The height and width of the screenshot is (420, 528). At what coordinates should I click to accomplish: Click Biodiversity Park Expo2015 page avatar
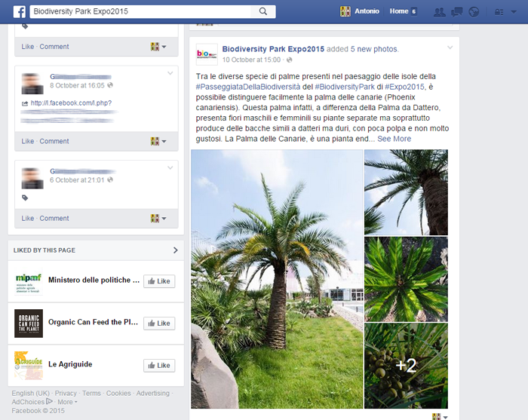[207, 54]
